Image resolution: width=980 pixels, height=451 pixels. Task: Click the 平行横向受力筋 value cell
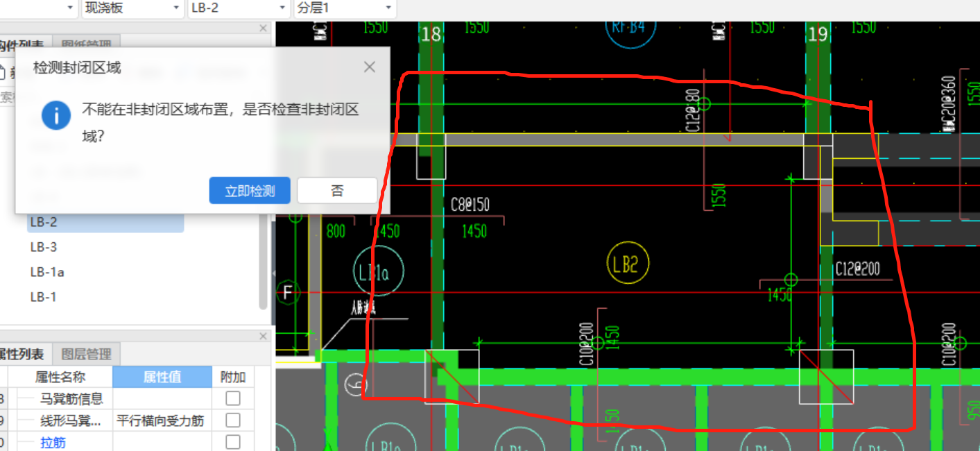[x=162, y=420]
